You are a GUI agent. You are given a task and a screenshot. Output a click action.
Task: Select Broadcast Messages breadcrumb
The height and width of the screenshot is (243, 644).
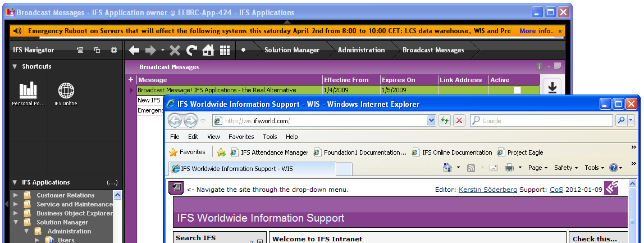coord(433,50)
